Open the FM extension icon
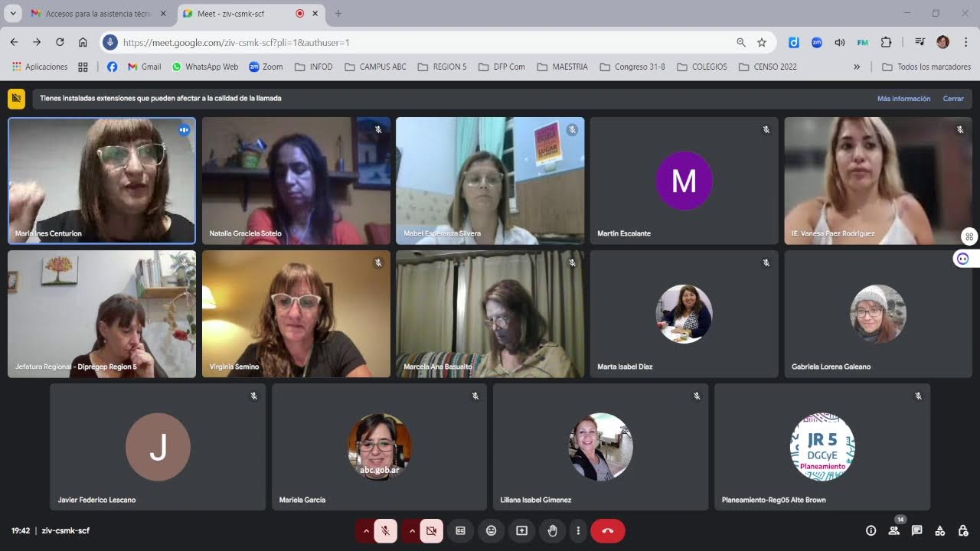This screenshot has height=551, width=980. 863,42
